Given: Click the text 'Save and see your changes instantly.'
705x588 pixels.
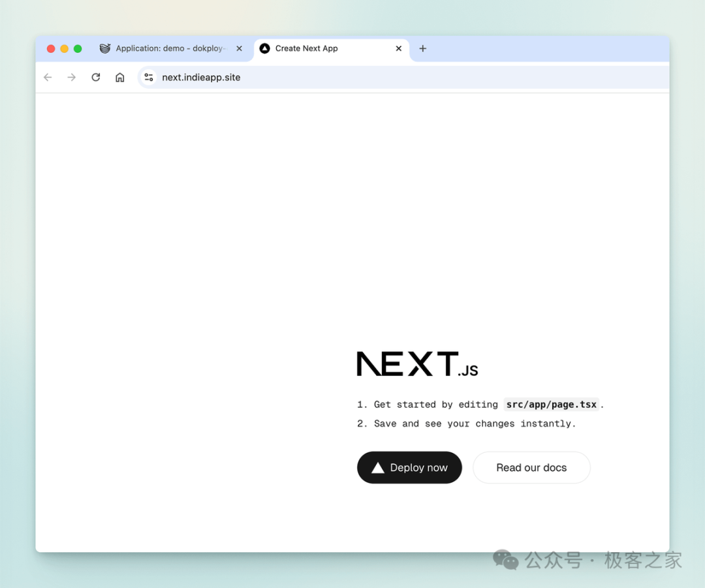Looking at the screenshot, I should (475, 424).
